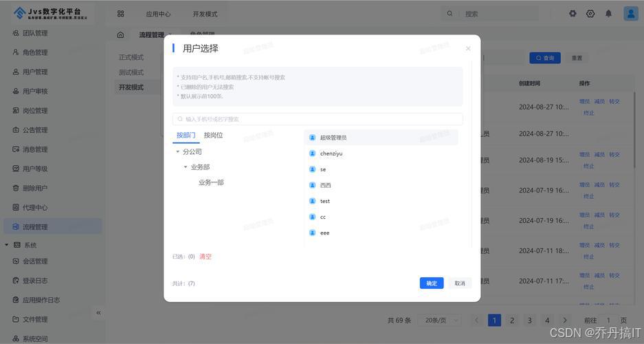Click the 文件管理 folder icon

pos(16,319)
